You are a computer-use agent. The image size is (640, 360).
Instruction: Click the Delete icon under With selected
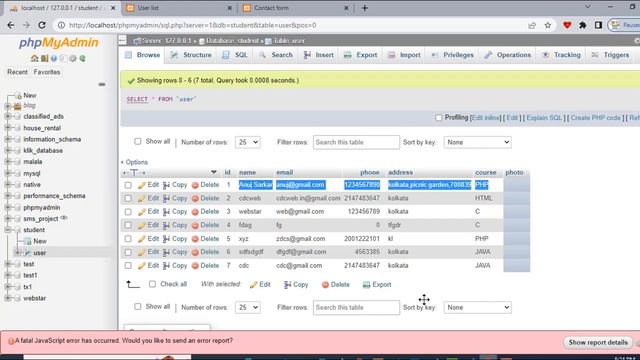point(325,284)
